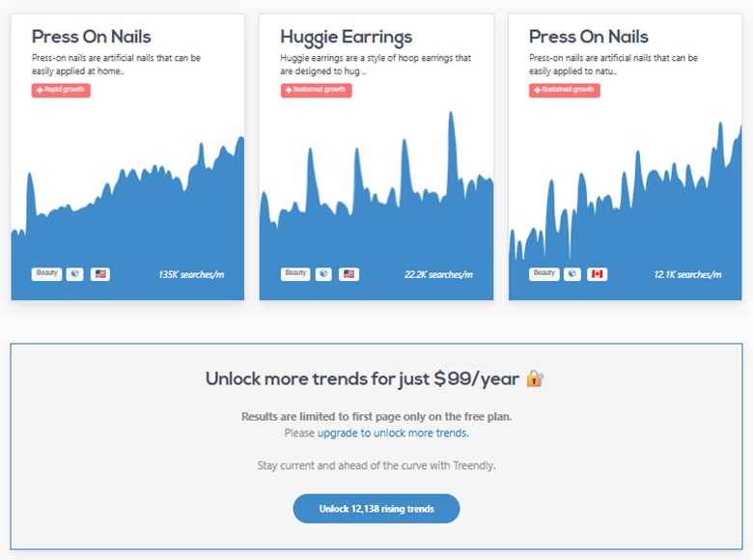The image size is (753, 560).
Task: Click the globe icon on the 135K searches card
Action: click(75, 274)
